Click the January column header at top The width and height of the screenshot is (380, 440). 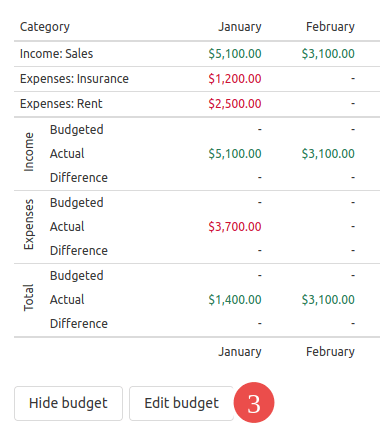click(240, 27)
